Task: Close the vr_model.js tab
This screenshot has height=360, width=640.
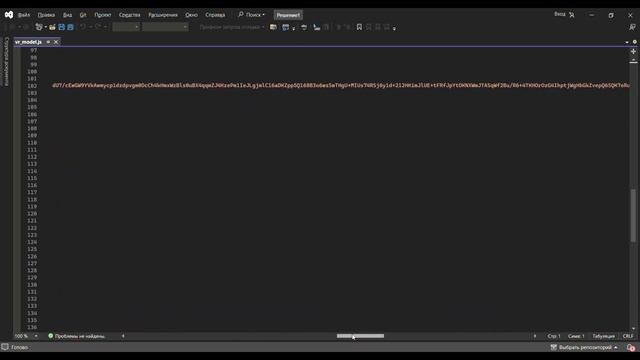Action: (x=56, y=42)
